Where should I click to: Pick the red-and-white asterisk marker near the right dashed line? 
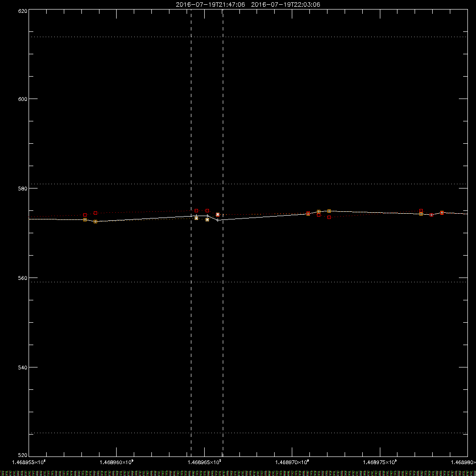(218, 215)
